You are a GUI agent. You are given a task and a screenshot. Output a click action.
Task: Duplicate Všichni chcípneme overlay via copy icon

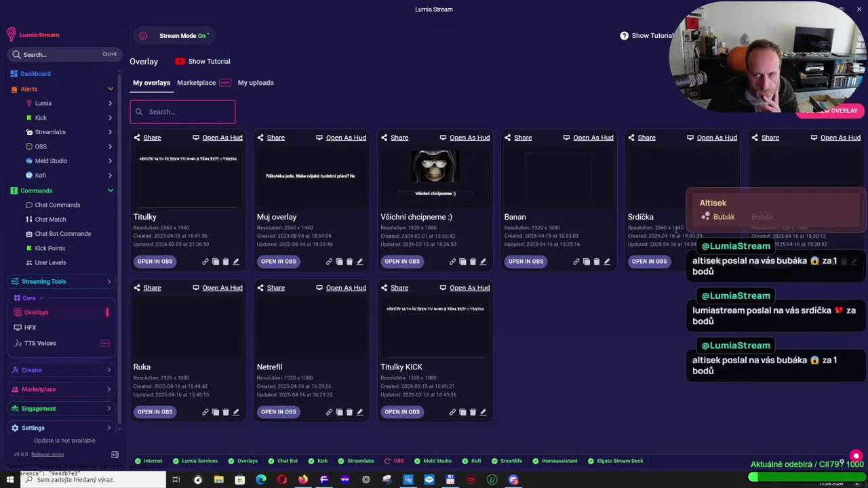point(462,262)
